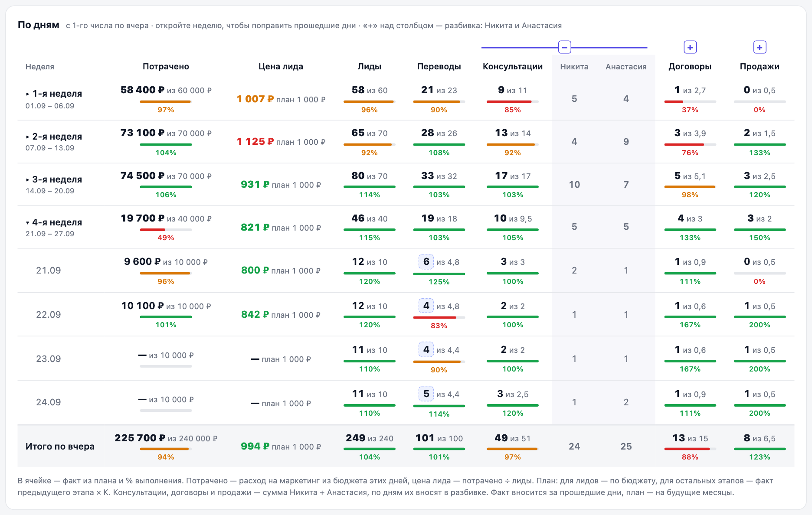Expand the 2-я неделя row
This screenshot has height=515, width=812.
54,137
